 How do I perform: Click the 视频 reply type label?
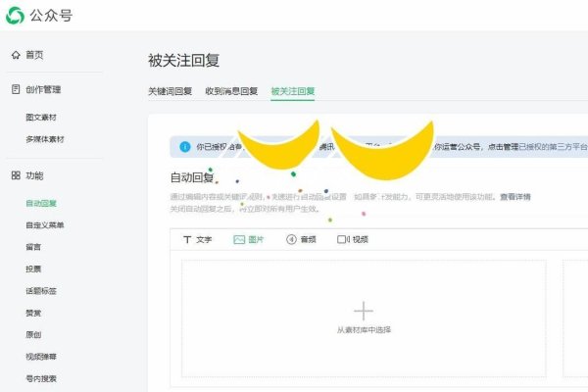tap(361, 239)
